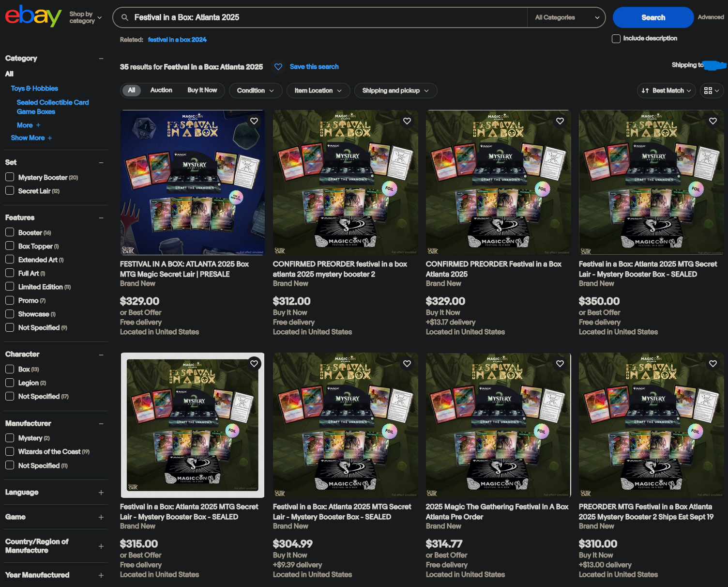The image size is (728, 587).
Task: Open the grid view layout options
Action: pos(712,91)
